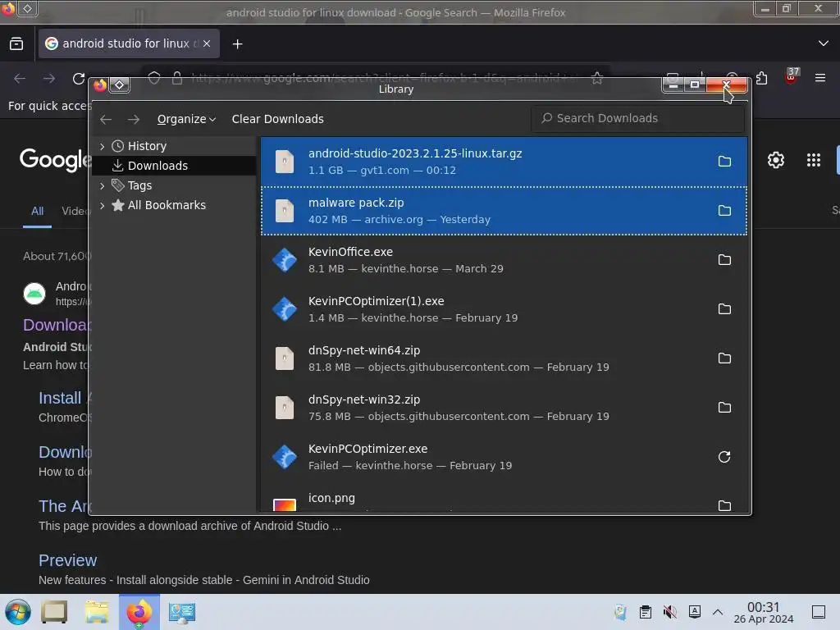
Task: Select Downloads in the Library sidebar
Action: (174, 166)
